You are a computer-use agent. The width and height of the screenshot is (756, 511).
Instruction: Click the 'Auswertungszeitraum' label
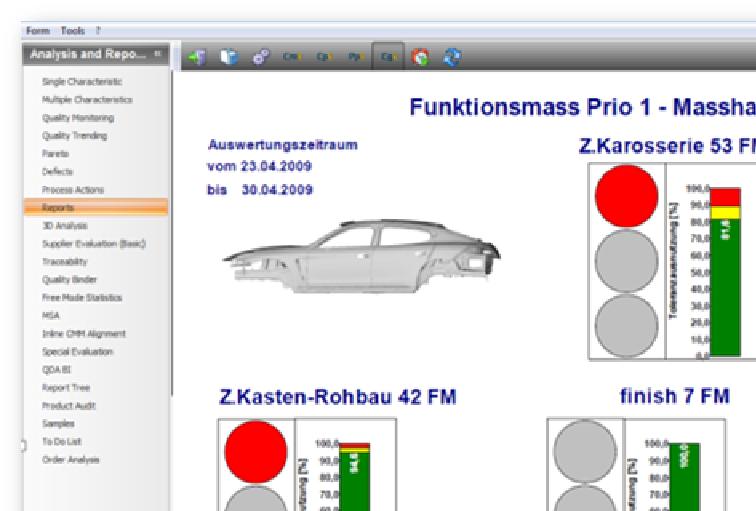(283, 145)
